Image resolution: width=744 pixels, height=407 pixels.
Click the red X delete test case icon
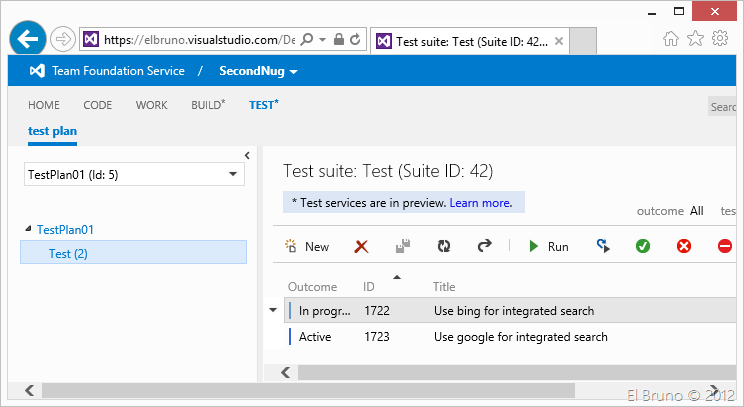tap(362, 246)
